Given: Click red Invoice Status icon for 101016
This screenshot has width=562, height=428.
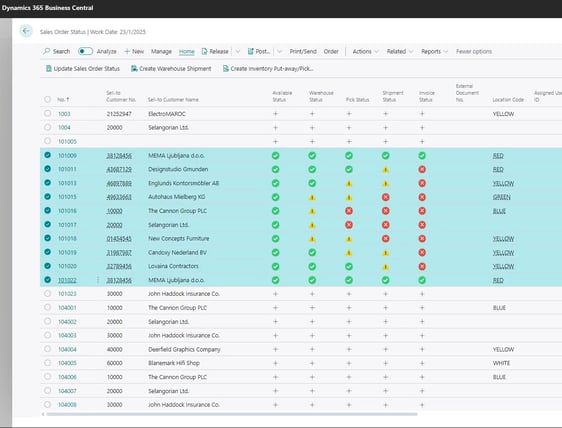Looking at the screenshot, I should click(422, 211).
